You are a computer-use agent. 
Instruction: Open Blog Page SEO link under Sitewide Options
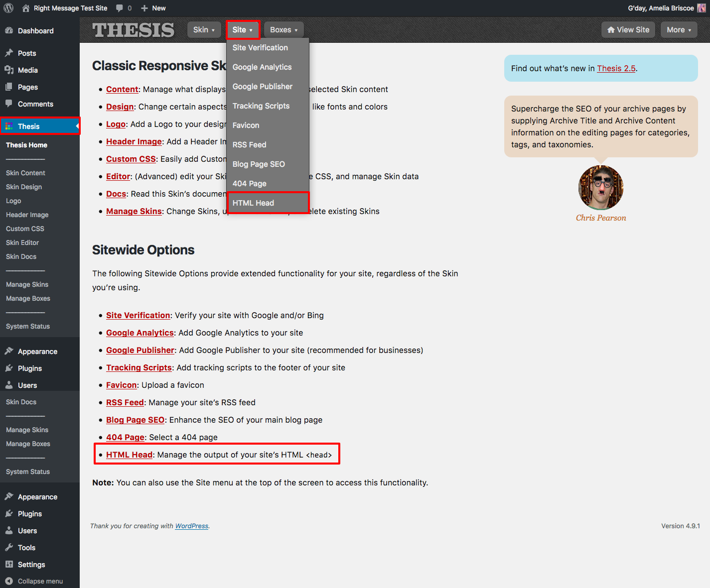point(136,420)
